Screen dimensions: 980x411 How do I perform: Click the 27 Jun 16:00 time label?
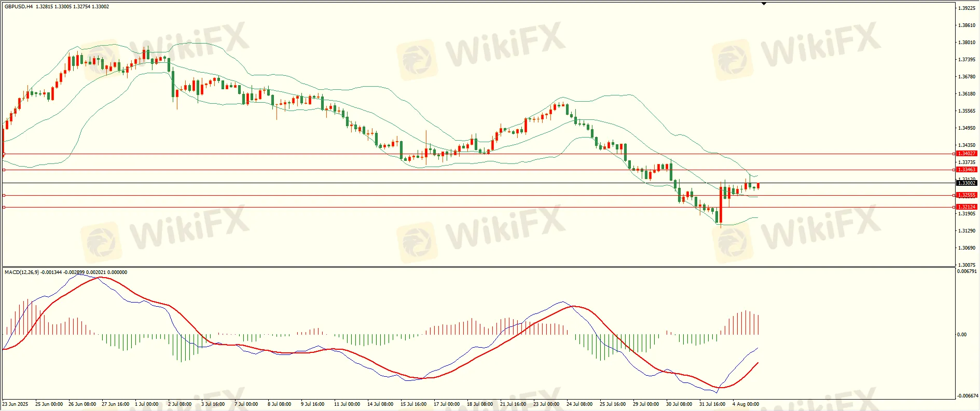[x=115, y=404]
